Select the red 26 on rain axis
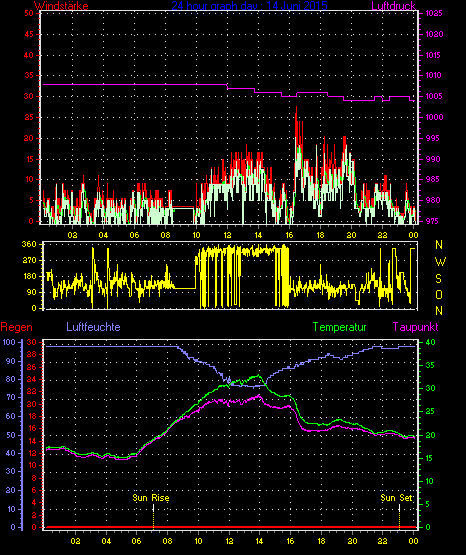Screen dimensions: 466x555 coord(31,367)
